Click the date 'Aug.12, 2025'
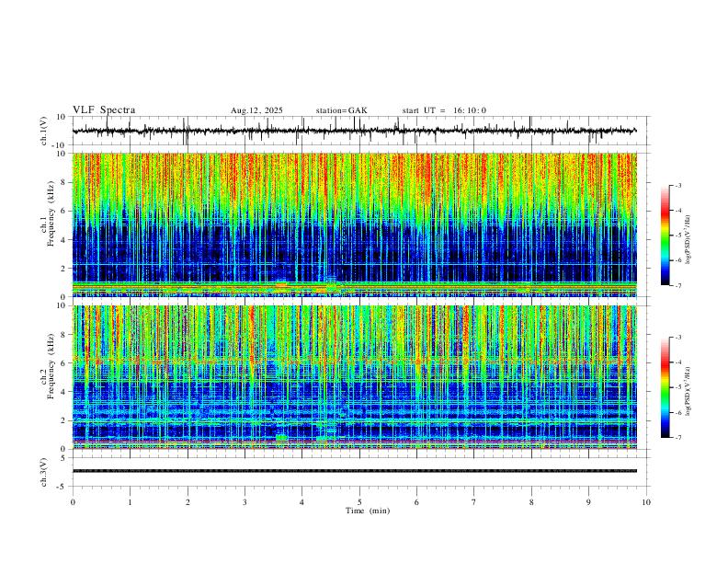728x563 pixels. click(256, 110)
